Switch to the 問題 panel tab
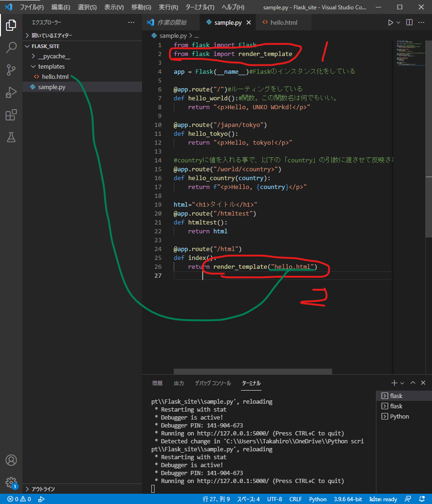Image resolution: width=432 pixels, height=504 pixels. (x=157, y=383)
